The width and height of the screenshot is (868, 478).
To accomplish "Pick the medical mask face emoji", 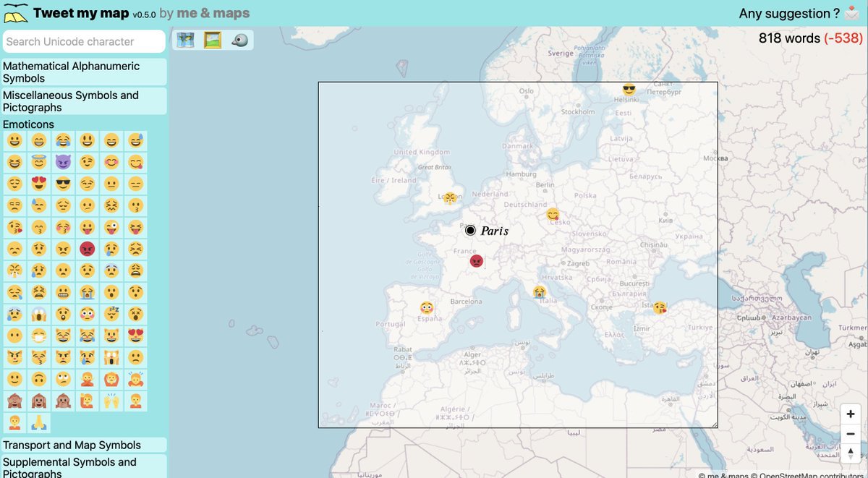I will [x=38, y=336].
